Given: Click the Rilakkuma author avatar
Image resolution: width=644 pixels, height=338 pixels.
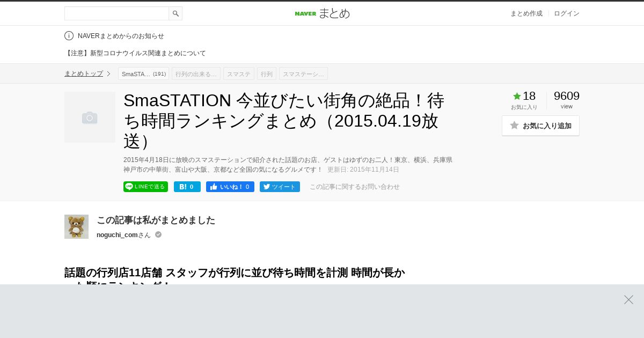Looking at the screenshot, I should 76,226.
